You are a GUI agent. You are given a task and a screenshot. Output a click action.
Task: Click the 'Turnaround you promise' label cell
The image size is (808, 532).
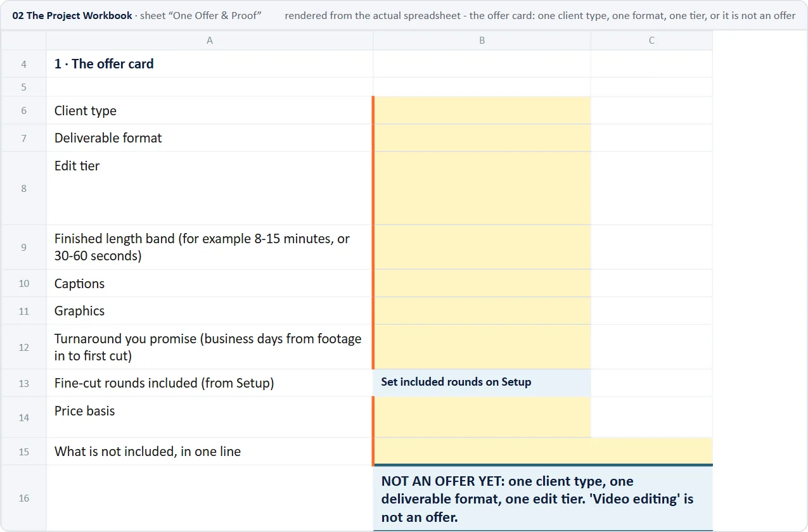pos(210,347)
